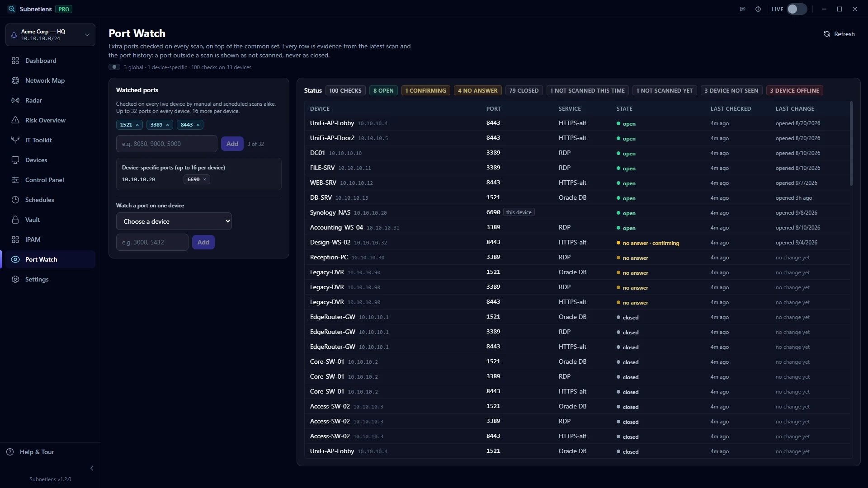The height and width of the screenshot is (488, 868).
Task: Click the Synology-NAS device row
Action: pyautogui.click(x=577, y=212)
